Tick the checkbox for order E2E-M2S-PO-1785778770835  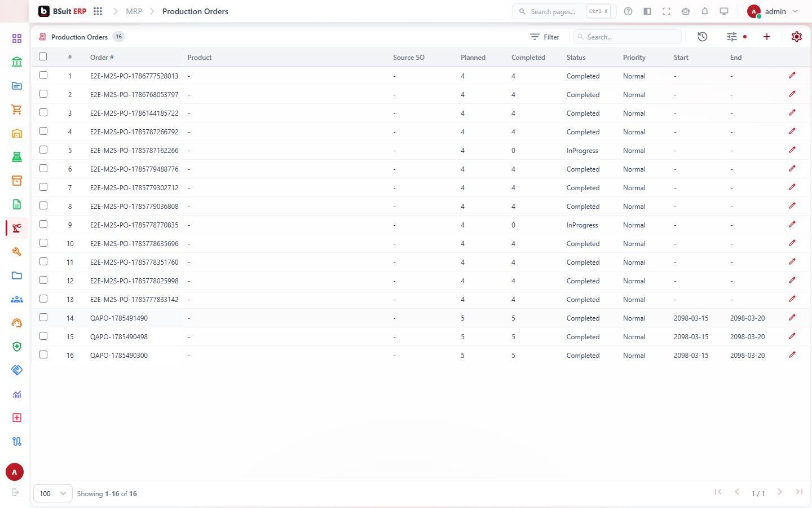pyautogui.click(x=43, y=224)
